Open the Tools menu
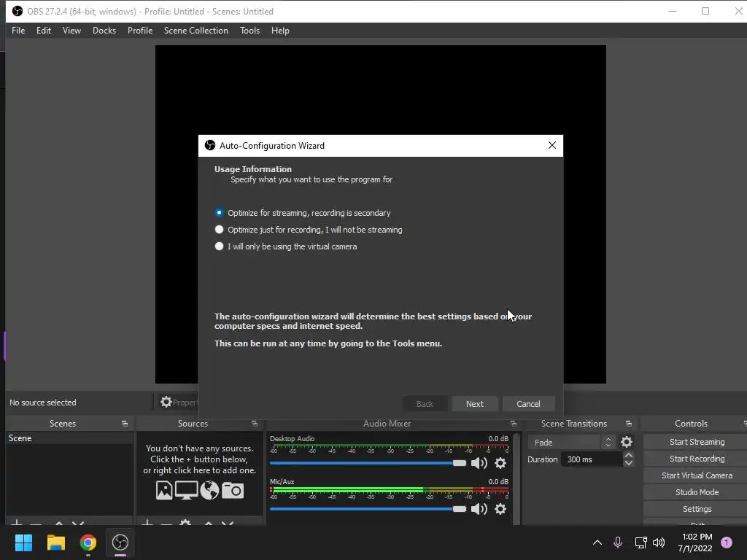Screen dimensions: 747x560 (x=249, y=31)
